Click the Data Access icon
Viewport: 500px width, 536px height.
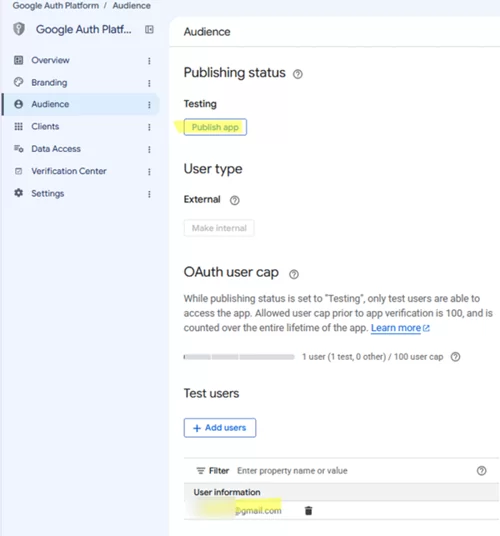tap(18, 149)
